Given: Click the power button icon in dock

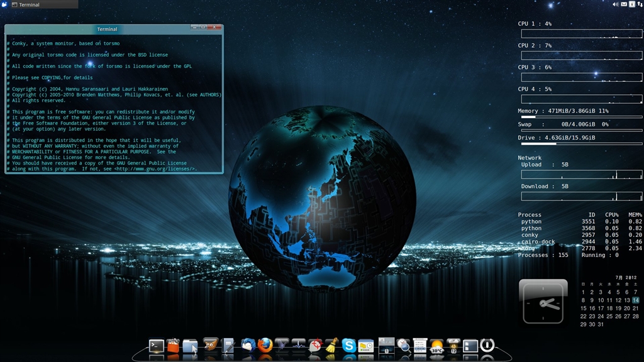Looking at the screenshot, I should coord(487,345).
